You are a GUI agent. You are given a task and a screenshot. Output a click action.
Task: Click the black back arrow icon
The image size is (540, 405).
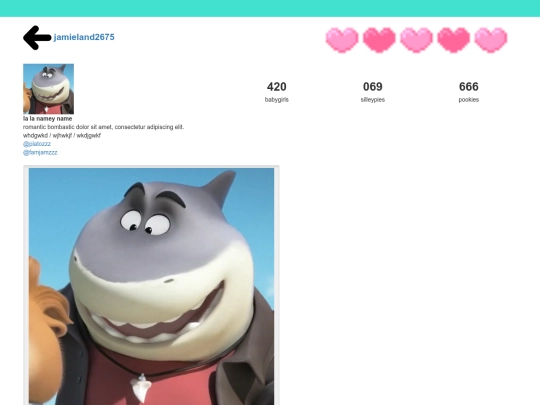point(37,38)
